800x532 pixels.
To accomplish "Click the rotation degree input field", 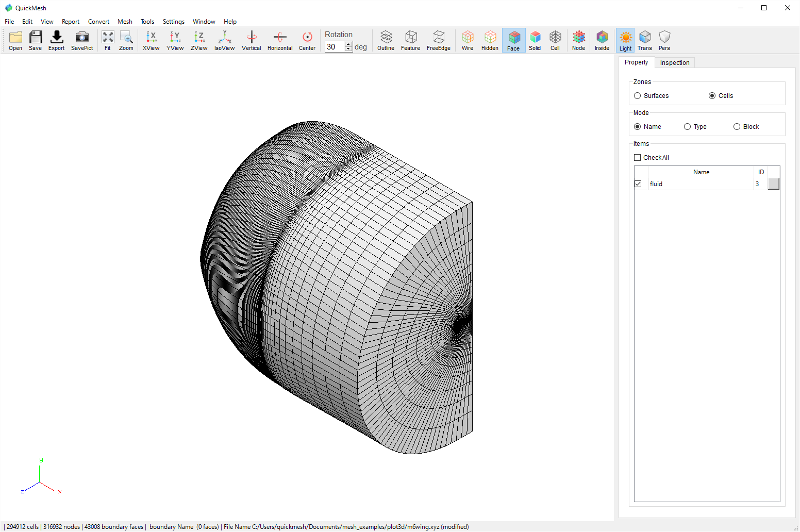I will point(335,47).
